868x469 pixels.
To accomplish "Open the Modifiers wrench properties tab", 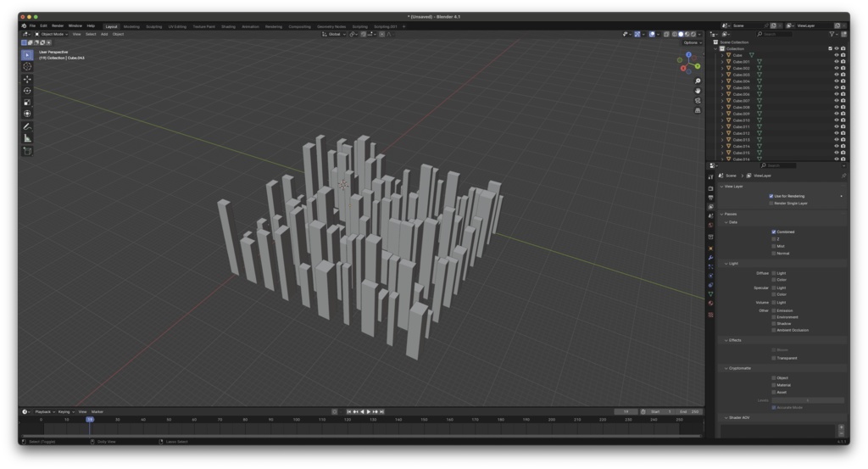I will (x=711, y=258).
